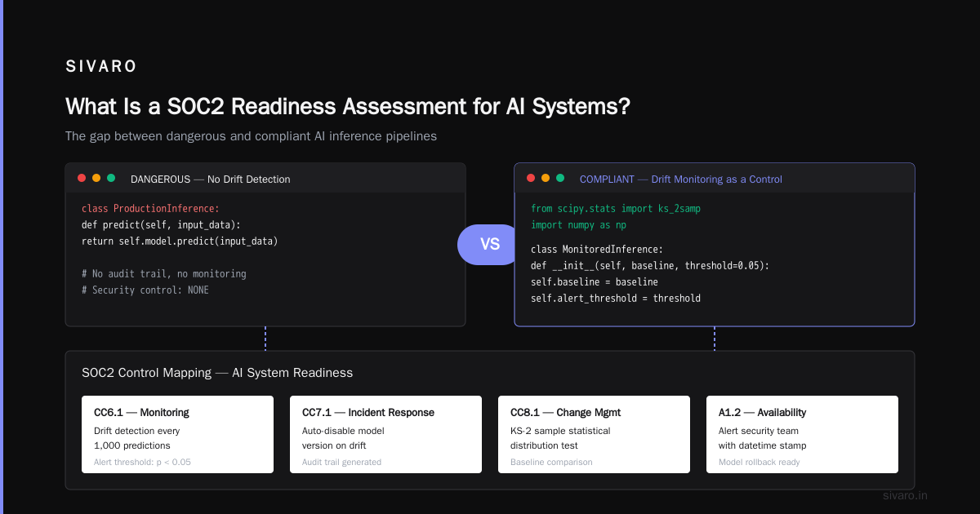Click the No audit trail comment line
Image resolution: width=980 pixels, height=514 pixels.
pyautogui.click(x=163, y=274)
